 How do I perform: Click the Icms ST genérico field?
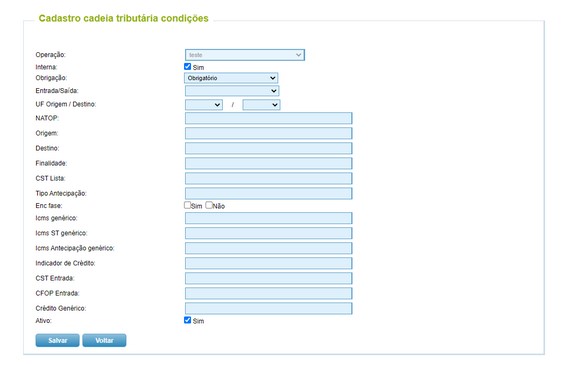point(268,233)
